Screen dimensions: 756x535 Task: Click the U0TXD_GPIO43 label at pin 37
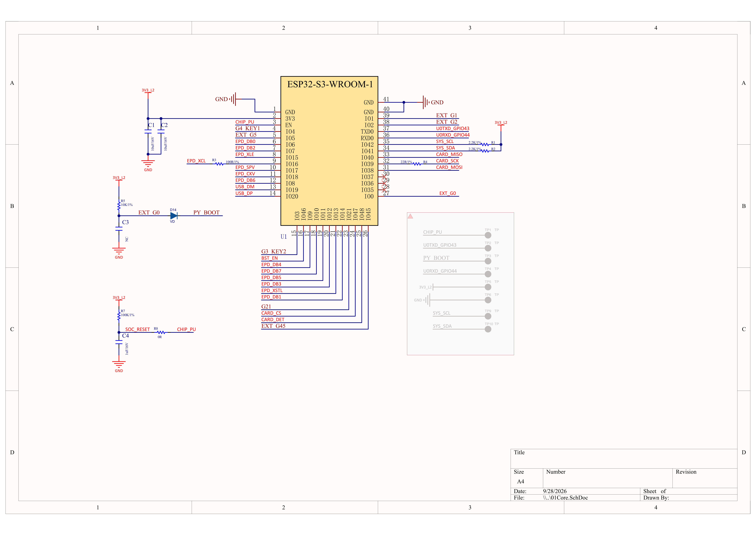coord(453,129)
